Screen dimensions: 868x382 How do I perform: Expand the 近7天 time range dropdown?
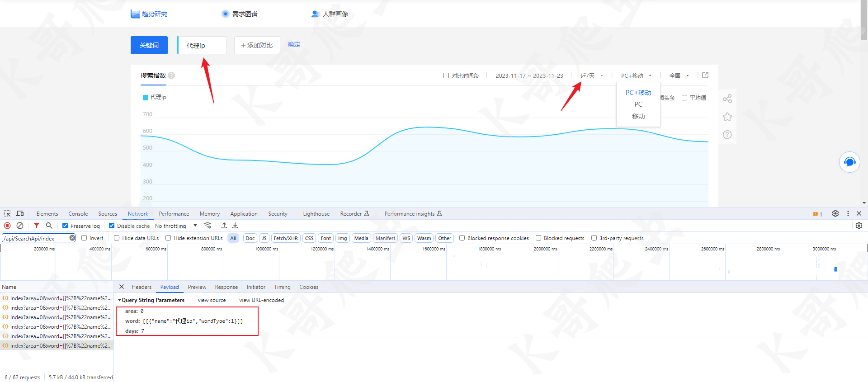tap(591, 75)
